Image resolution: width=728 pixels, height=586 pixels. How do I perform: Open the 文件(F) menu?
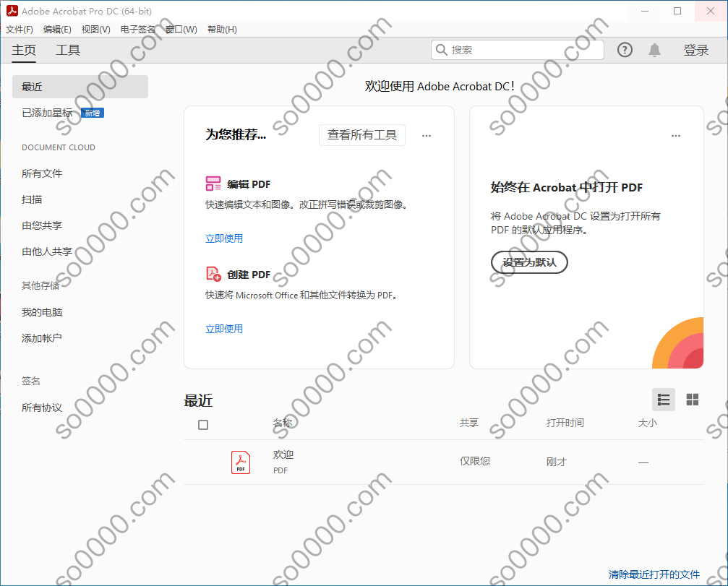(20, 30)
